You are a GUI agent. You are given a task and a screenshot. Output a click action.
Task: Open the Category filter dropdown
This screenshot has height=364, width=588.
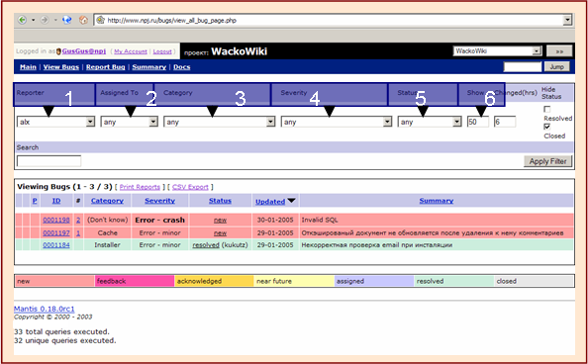(x=220, y=122)
